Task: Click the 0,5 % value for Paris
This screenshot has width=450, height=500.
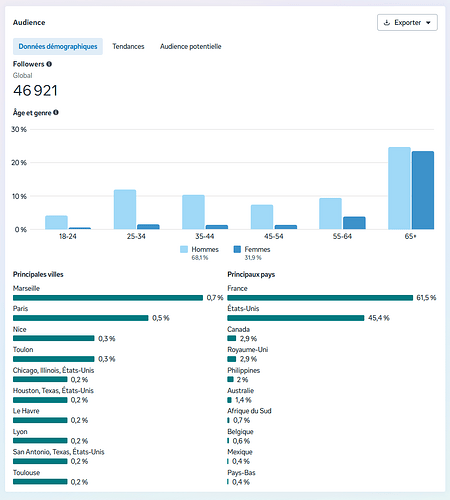Action: tap(161, 318)
